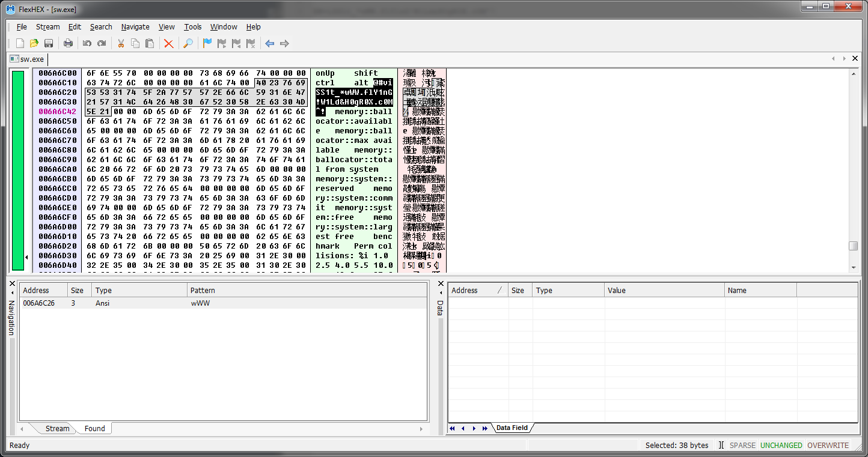Delete the selection with the red X icon
The width and height of the screenshot is (868, 457).
[x=169, y=43]
